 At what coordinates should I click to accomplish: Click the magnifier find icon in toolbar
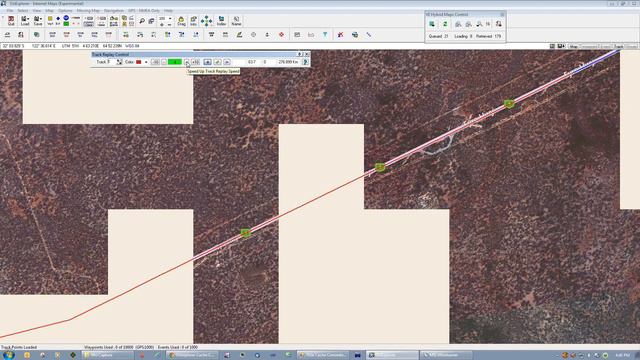coord(142,21)
